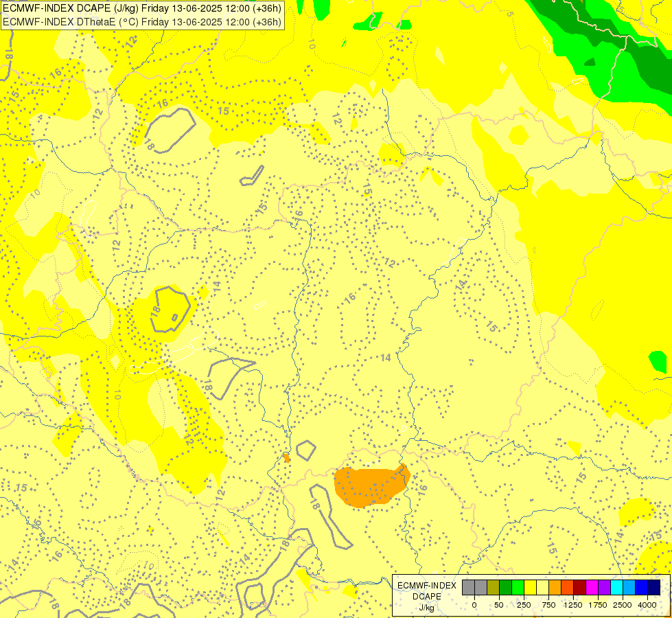Click the orange legend swatch
This screenshot has height=618, width=672.
pyautogui.click(x=555, y=588)
